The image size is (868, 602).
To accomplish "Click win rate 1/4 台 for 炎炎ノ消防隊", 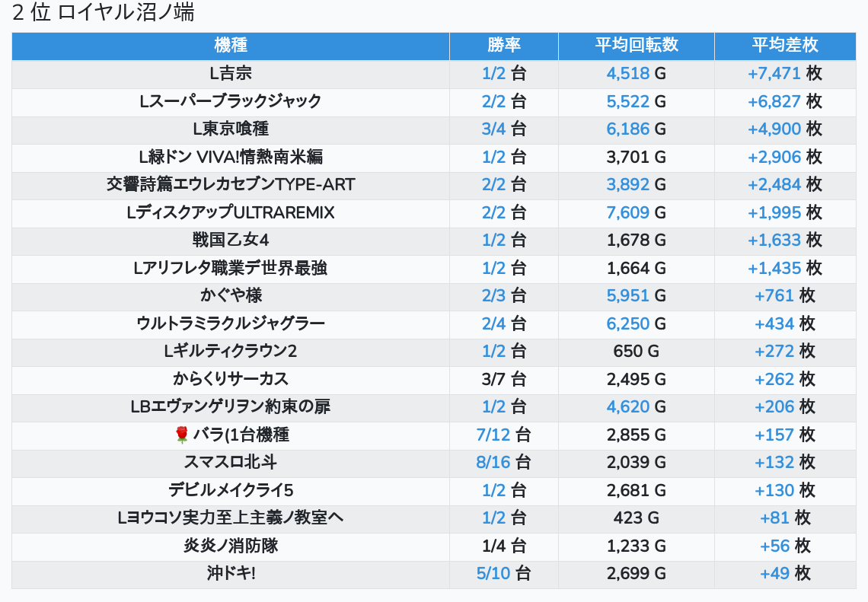I will click(x=504, y=546).
